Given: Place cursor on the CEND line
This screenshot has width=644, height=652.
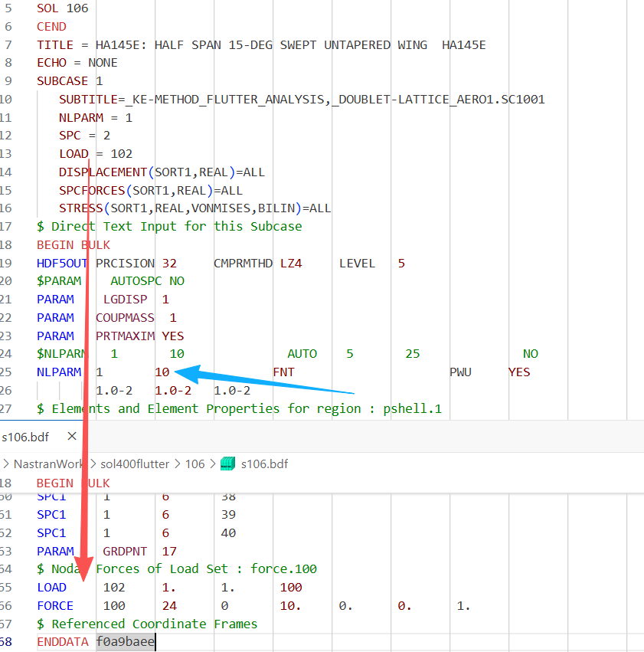Looking at the screenshot, I should (51, 27).
